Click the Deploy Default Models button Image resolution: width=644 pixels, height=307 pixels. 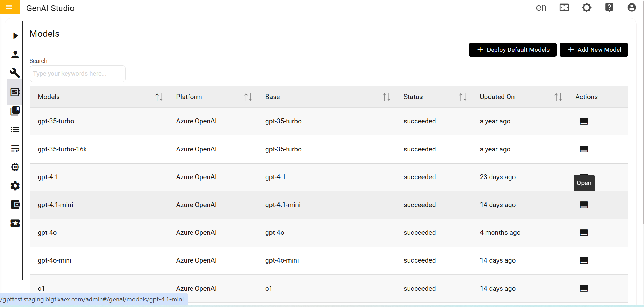click(x=512, y=50)
